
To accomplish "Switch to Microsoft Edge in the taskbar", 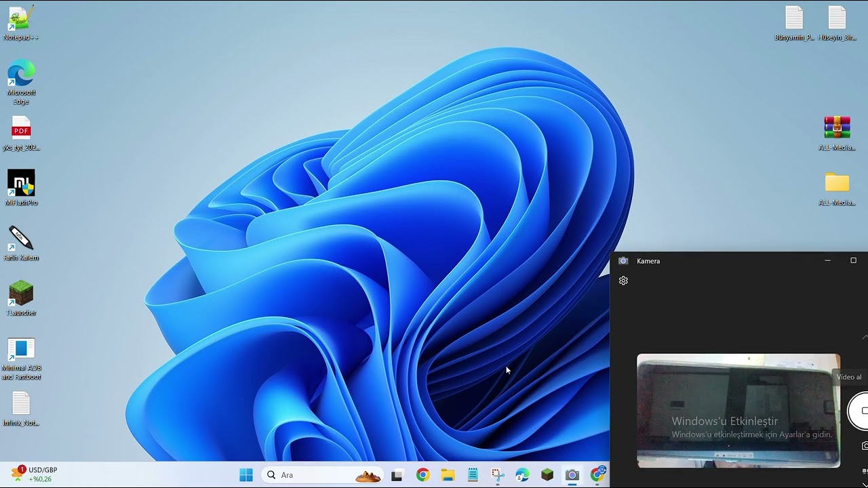I will 522,475.
